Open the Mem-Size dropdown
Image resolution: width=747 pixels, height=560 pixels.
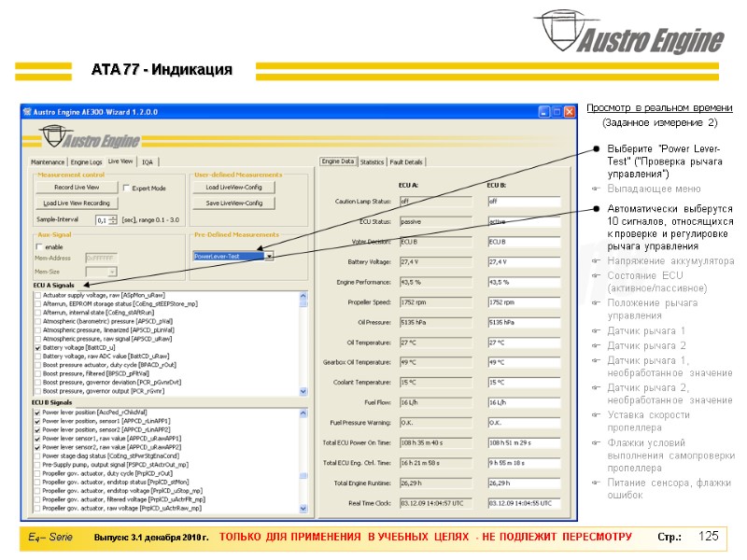click(112, 272)
